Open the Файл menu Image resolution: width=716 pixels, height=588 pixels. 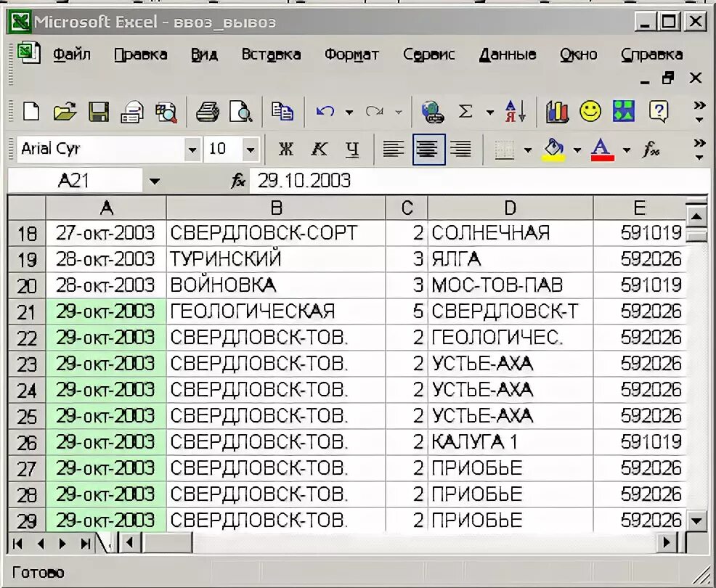(x=72, y=54)
